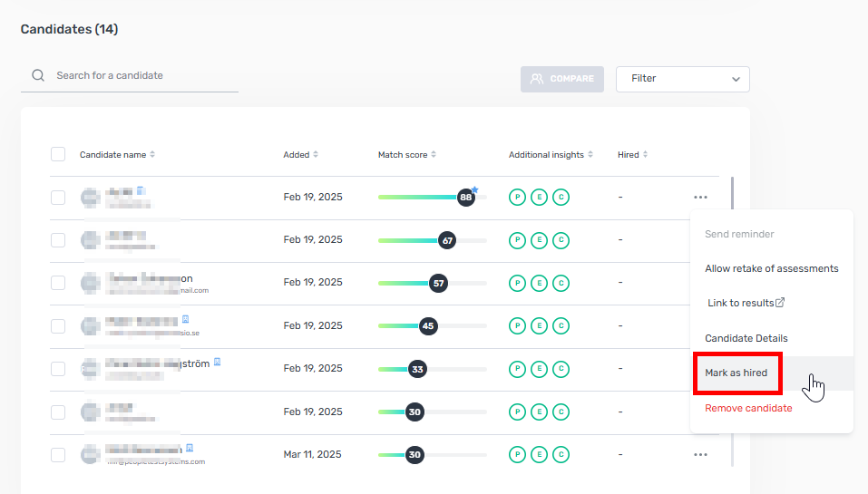
Task: Choose Mark as hired from menu
Action: tap(736, 373)
